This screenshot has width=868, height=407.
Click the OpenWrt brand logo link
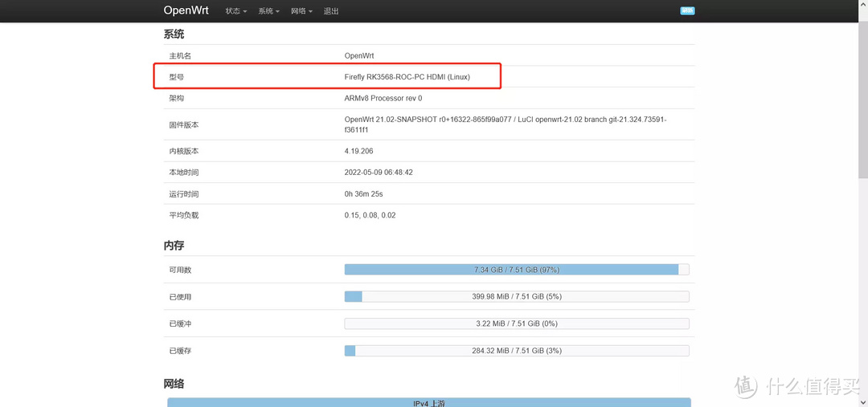coord(186,10)
